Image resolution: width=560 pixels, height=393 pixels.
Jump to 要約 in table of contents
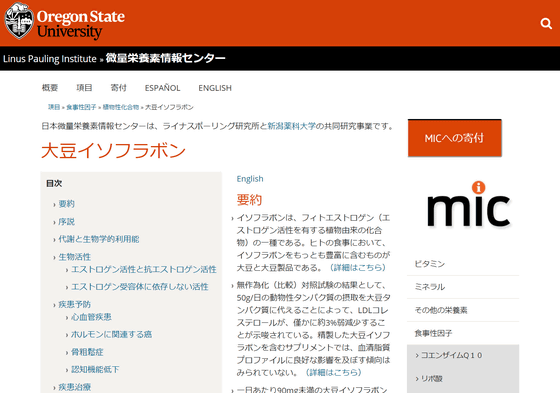pyautogui.click(x=66, y=204)
